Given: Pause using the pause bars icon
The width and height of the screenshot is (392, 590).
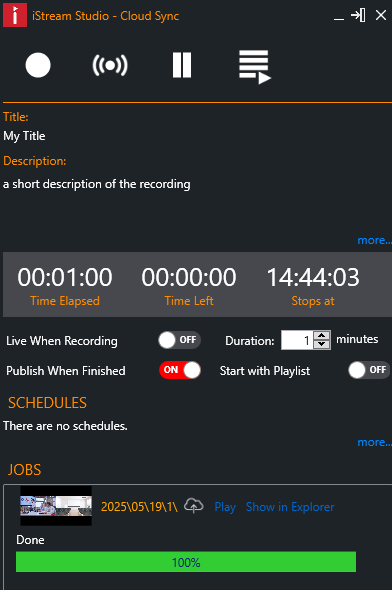Looking at the screenshot, I should point(182,65).
